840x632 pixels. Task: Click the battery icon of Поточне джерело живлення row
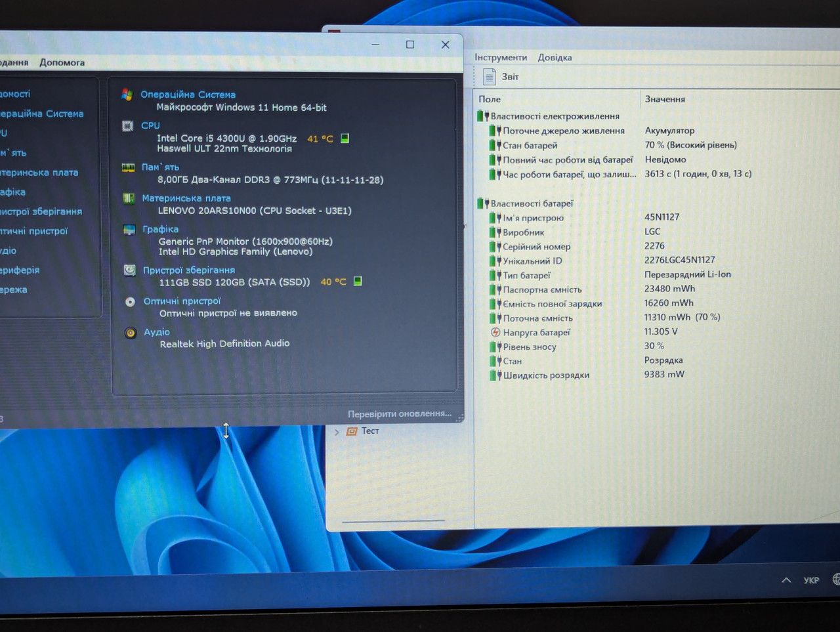pos(495,131)
